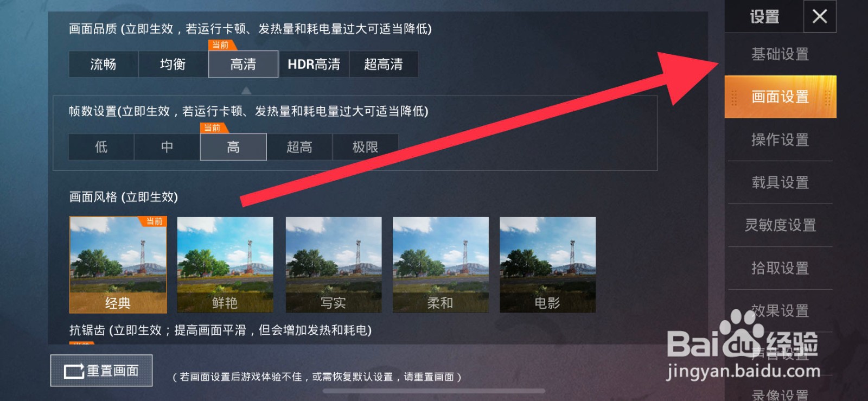868x401 pixels.
Task: Open the 操作设置 tab
Action: (780, 139)
